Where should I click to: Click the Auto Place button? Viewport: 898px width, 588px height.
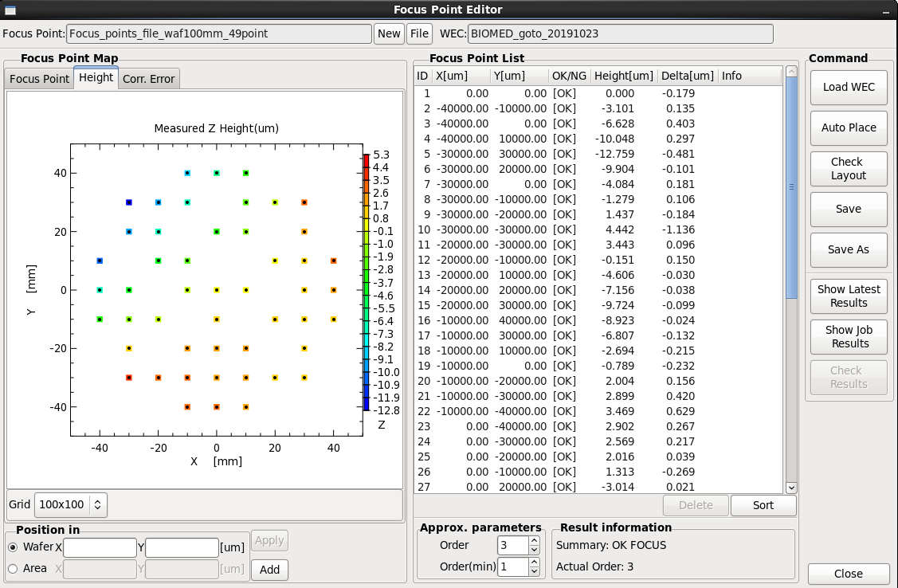[x=849, y=127]
